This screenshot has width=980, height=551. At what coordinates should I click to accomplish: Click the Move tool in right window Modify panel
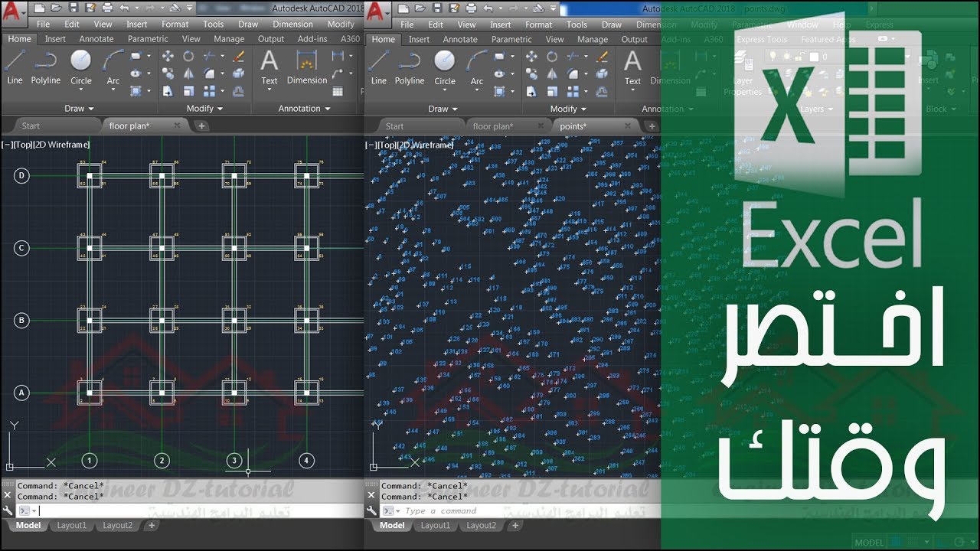coord(531,57)
